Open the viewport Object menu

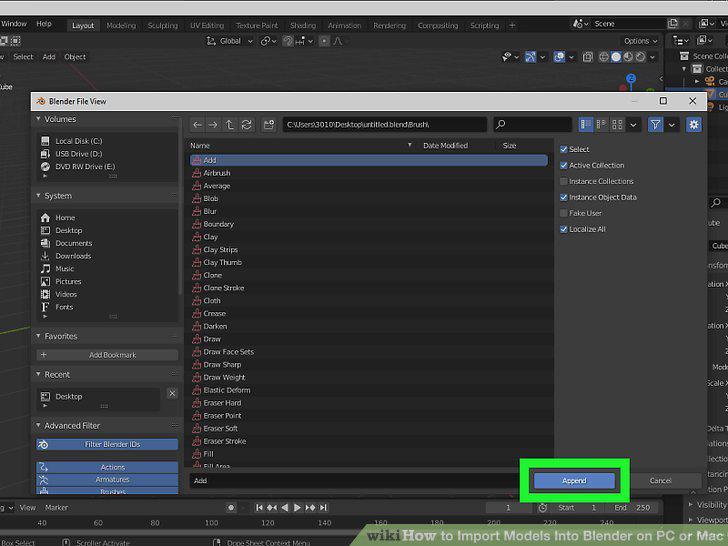click(75, 57)
